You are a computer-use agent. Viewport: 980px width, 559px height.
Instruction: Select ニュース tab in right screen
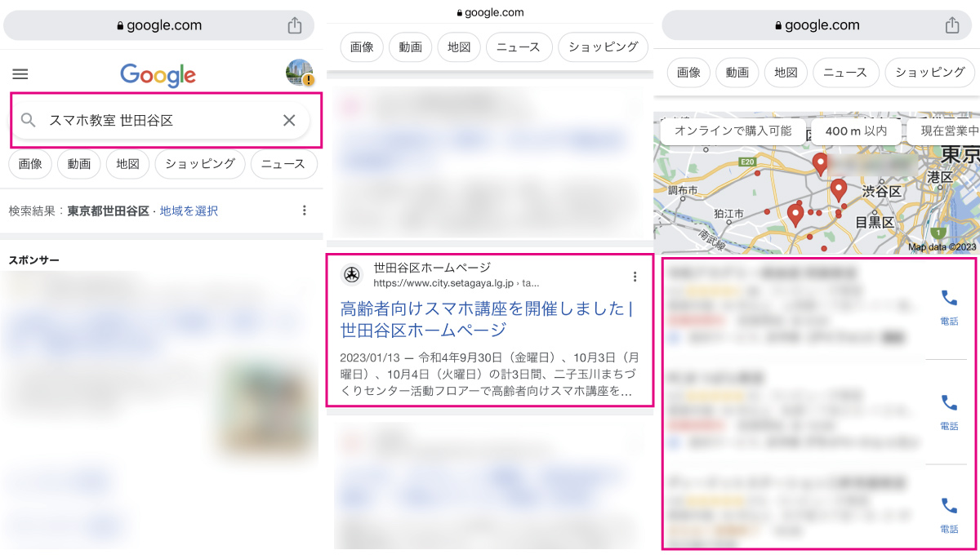tap(846, 73)
